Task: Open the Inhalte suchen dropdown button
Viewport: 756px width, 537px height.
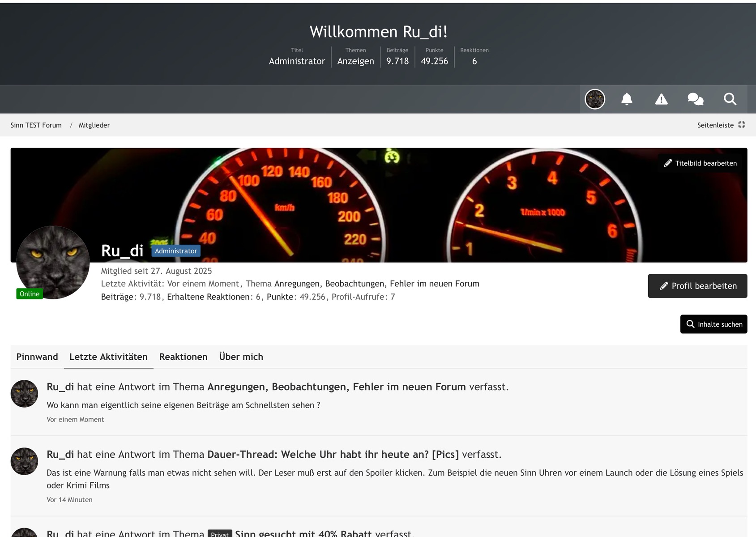Action: [x=713, y=324]
